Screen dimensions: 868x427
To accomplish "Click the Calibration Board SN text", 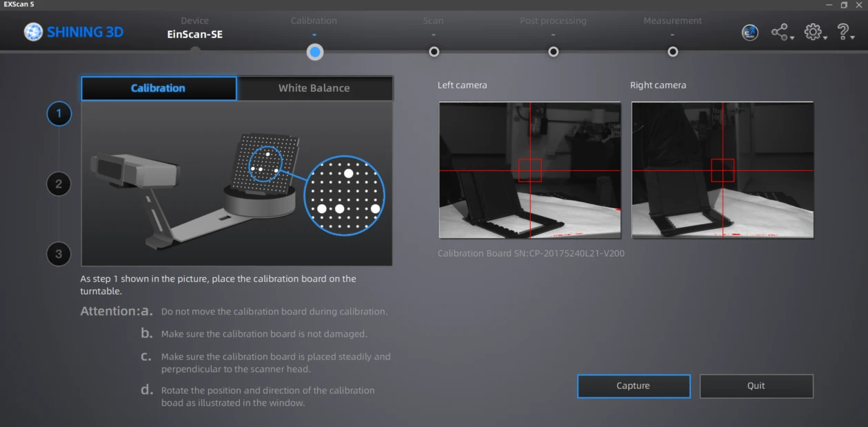I will pyautogui.click(x=531, y=253).
